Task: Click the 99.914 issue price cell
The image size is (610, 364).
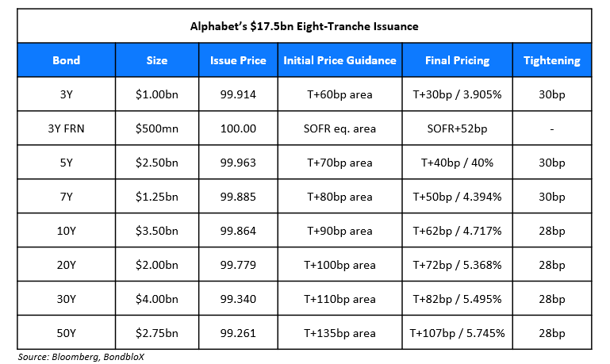Action: coord(237,94)
